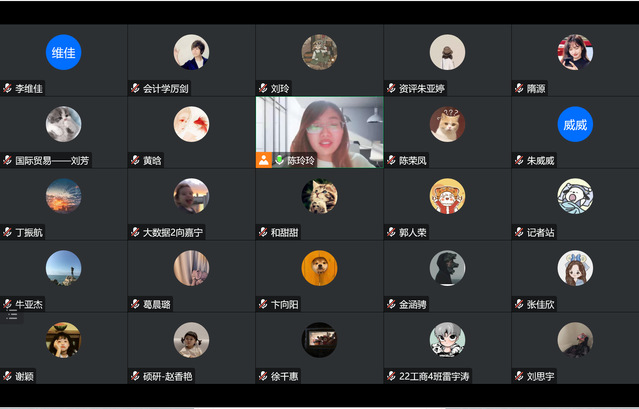Click the blue 维佳 avatar
Image resolution: width=639 pixels, height=409 pixels.
pyautogui.click(x=63, y=52)
